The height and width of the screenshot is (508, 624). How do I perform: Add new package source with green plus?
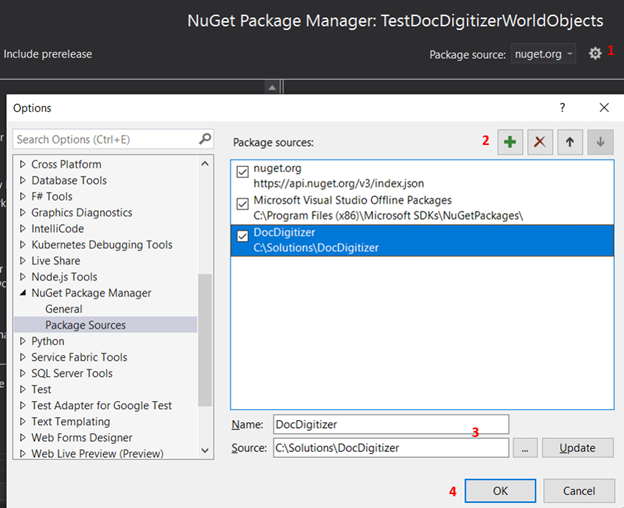pyautogui.click(x=510, y=142)
